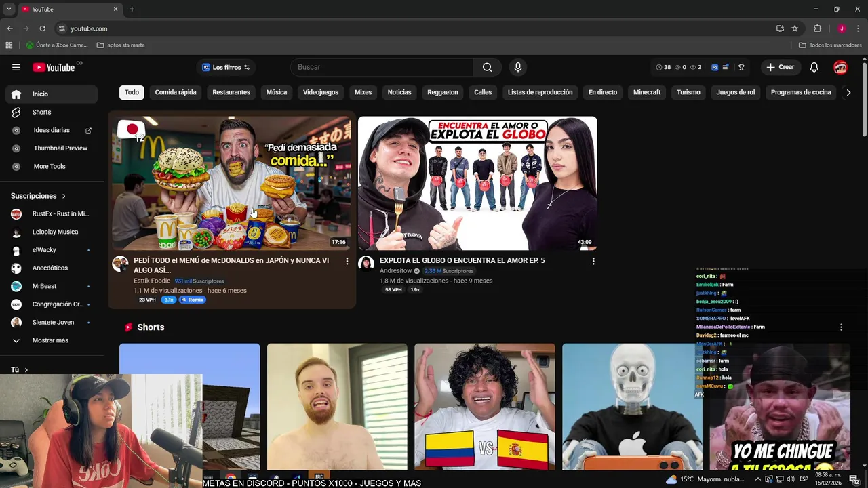Image resolution: width=868 pixels, height=488 pixels.
Task: Select the Música chip
Action: (277, 92)
